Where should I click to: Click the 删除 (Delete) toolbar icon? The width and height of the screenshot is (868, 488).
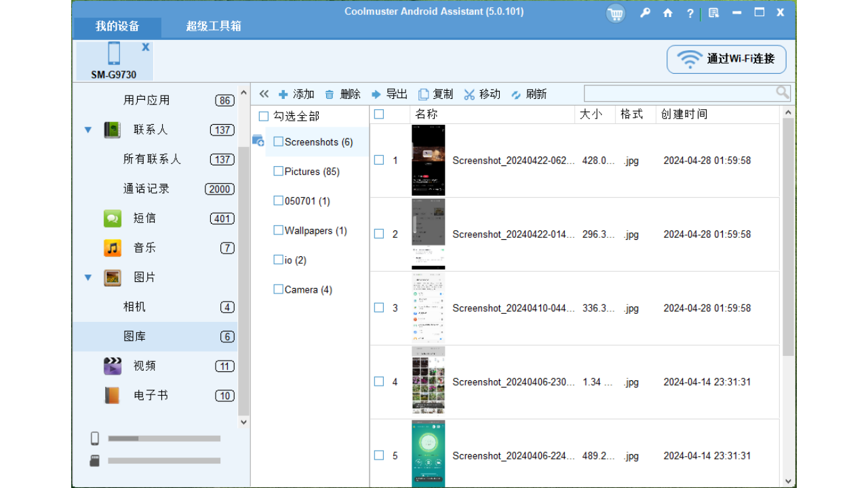(x=329, y=94)
